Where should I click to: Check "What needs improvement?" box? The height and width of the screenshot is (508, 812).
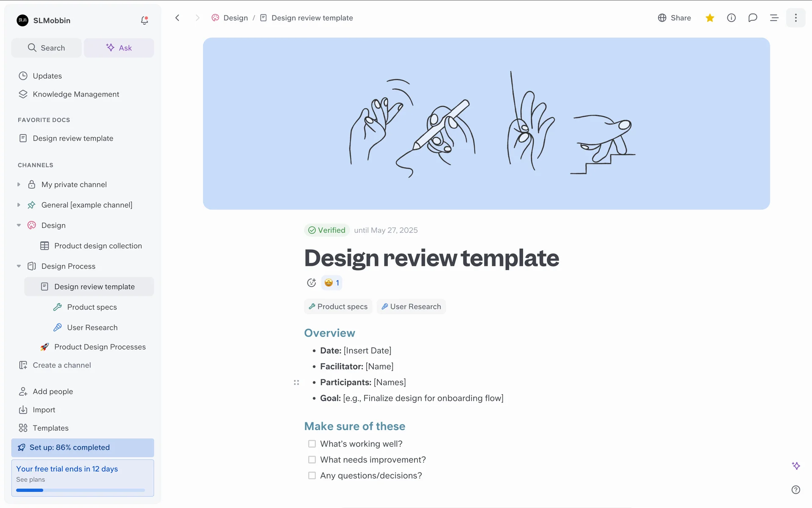[312, 460]
